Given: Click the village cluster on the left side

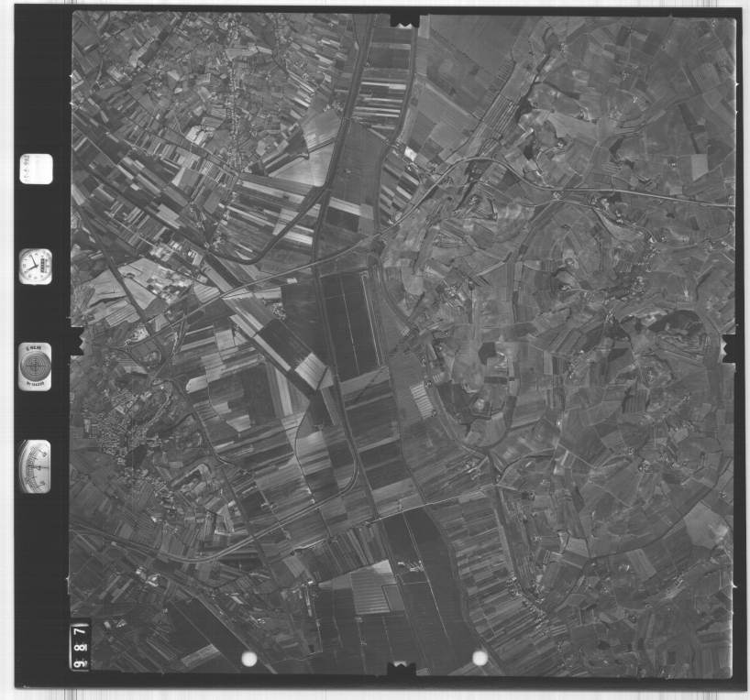Looking at the screenshot, I should pos(117,438).
